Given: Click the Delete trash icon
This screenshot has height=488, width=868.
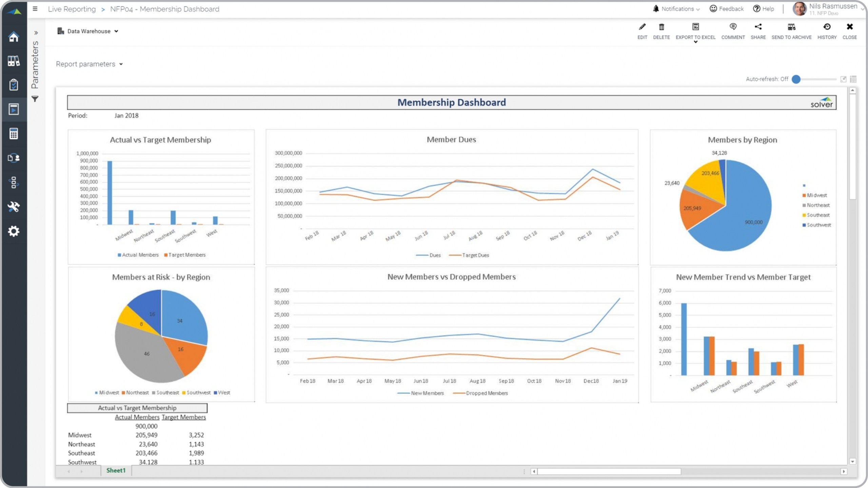Looking at the screenshot, I should point(661,27).
